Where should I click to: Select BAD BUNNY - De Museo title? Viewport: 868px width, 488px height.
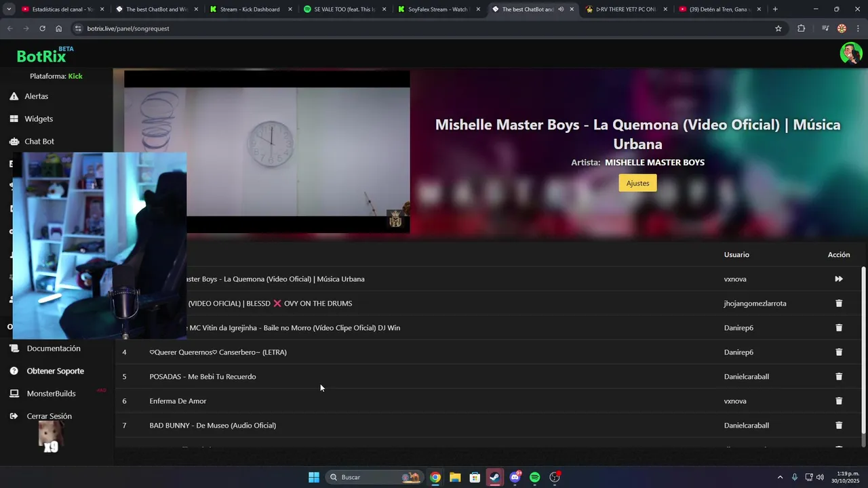click(212, 425)
